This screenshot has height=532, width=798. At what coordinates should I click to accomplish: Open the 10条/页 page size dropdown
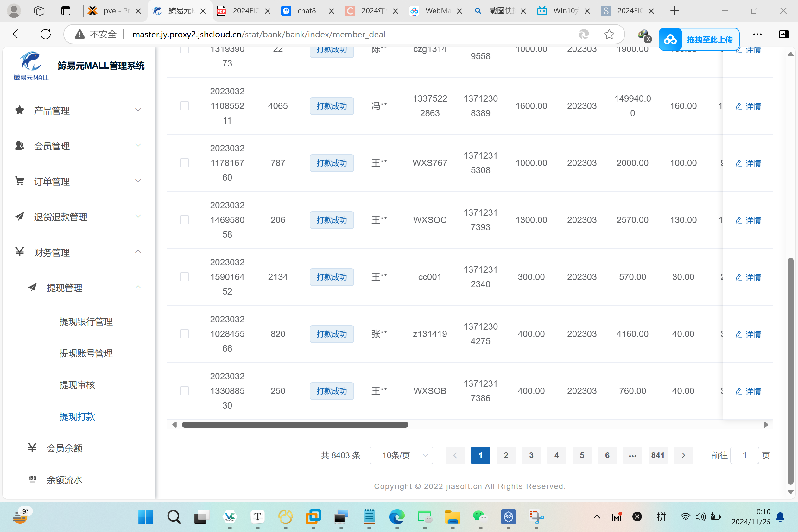pos(402,455)
